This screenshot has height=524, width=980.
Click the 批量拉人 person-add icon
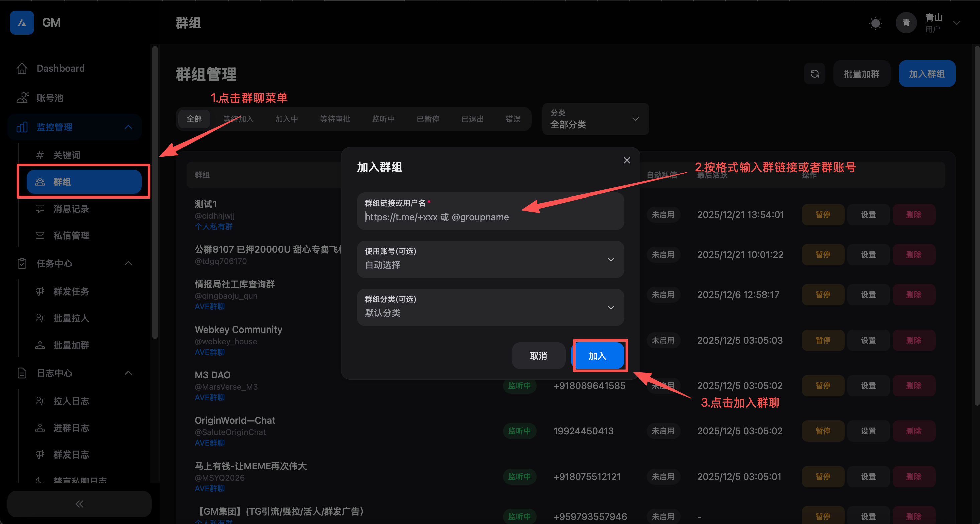click(x=40, y=318)
